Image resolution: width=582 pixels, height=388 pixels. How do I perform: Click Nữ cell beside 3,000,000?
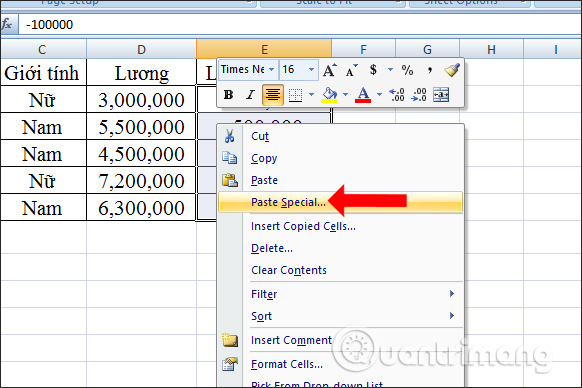click(x=43, y=100)
